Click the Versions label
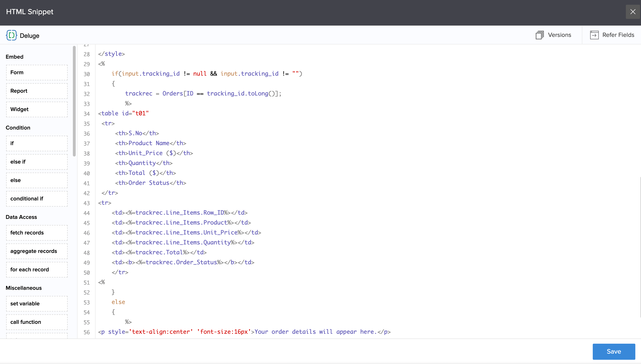Screen dimensions: 641x364 (560, 35)
